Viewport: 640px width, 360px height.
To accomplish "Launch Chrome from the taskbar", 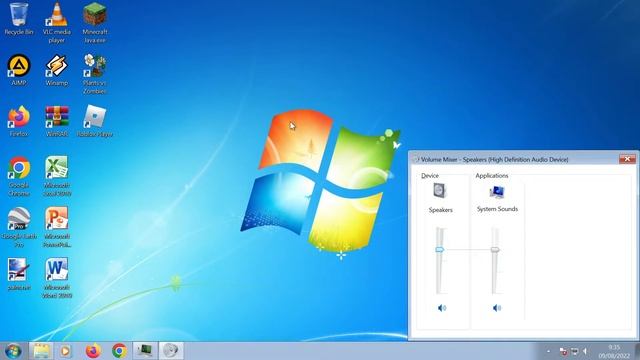I will [119, 351].
